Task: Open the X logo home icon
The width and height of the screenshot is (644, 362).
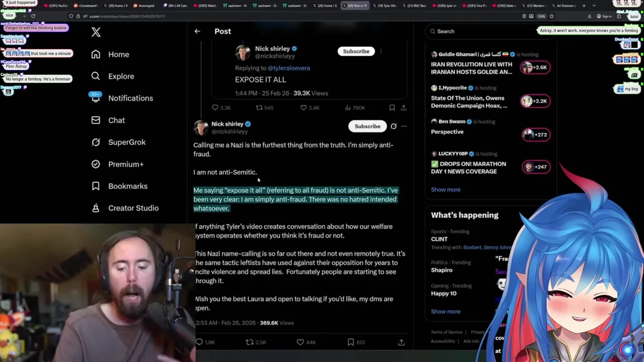Action: point(96,32)
